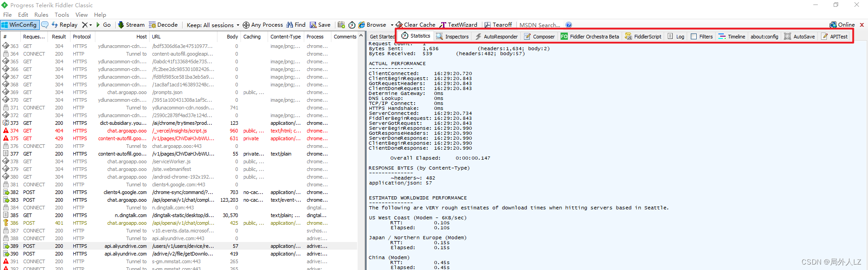Sort sessions by Content-Type column header

click(x=286, y=37)
